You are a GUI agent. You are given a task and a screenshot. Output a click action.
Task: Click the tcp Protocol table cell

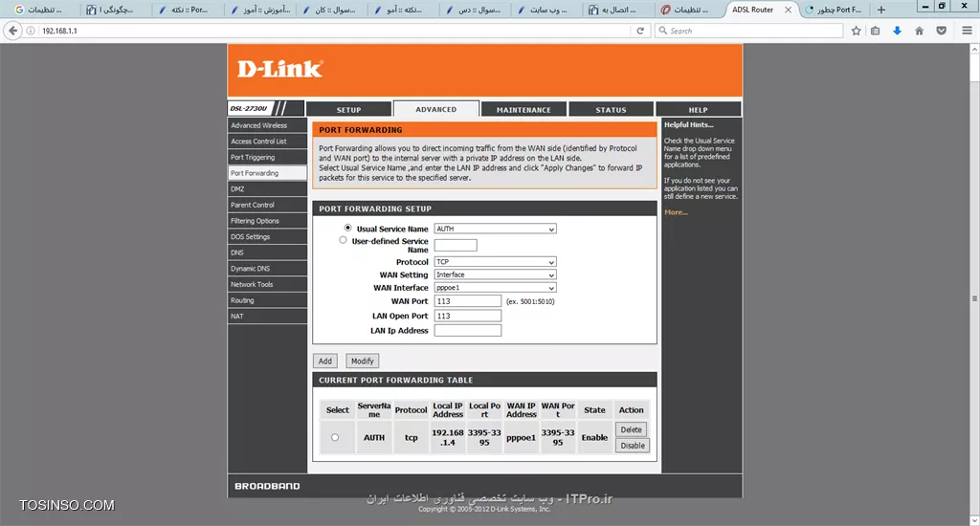coord(411,437)
